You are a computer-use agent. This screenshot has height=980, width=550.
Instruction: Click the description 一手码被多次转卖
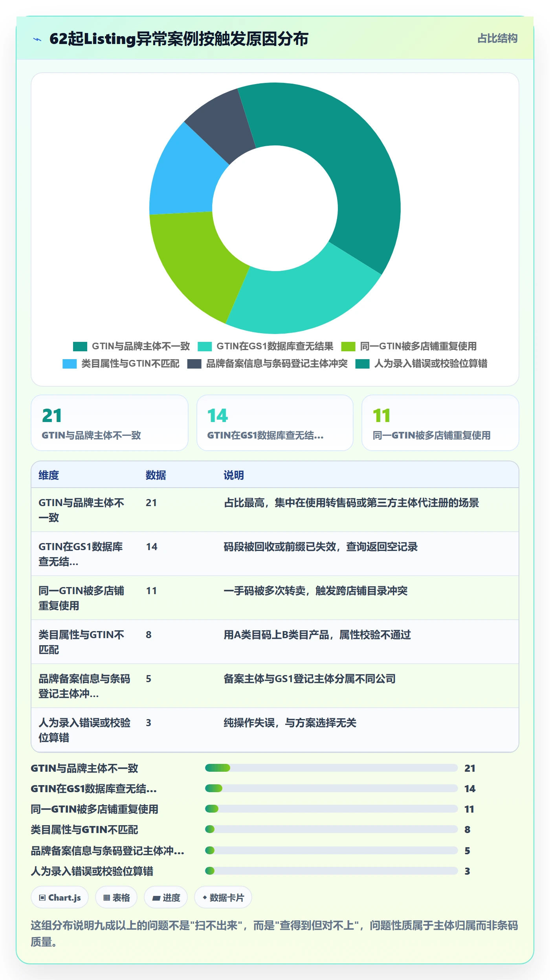[x=315, y=591]
